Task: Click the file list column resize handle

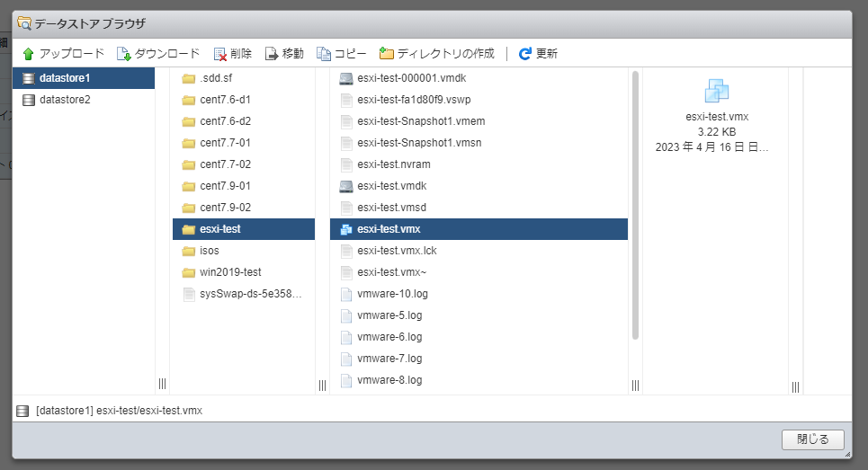Action: click(636, 386)
